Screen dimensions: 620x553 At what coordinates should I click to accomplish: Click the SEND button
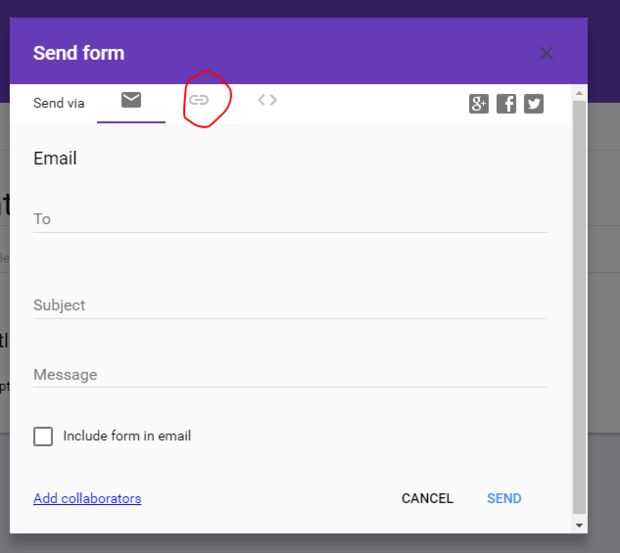tap(504, 498)
